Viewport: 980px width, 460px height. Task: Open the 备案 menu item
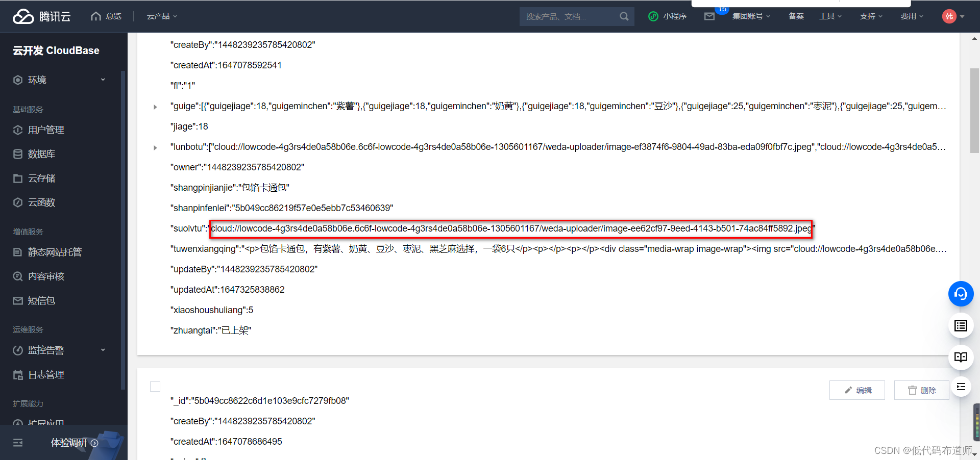coord(796,16)
